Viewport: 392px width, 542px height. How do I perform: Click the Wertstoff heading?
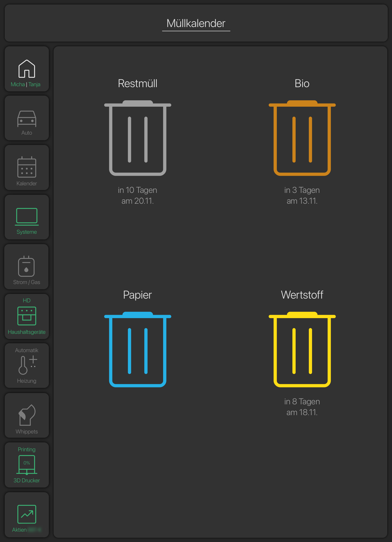[x=302, y=295]
